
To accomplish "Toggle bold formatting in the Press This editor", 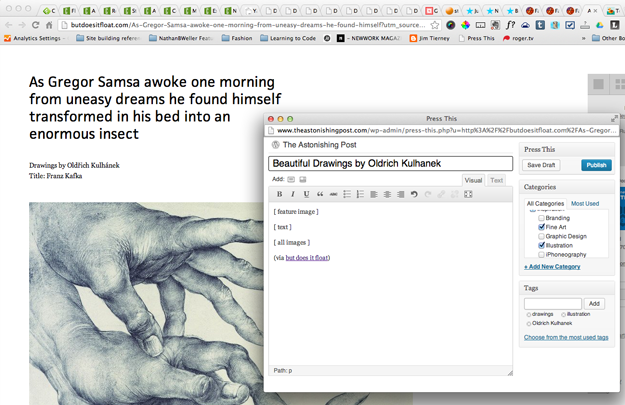I will click(279, 194).
